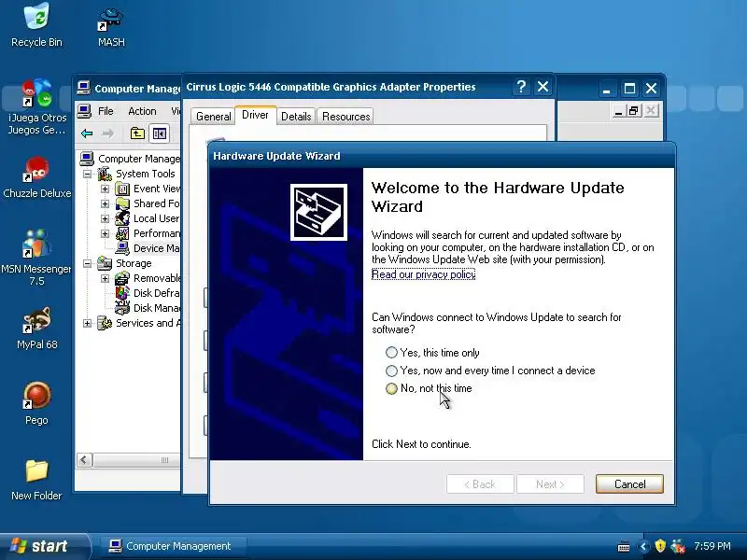The height and width of the screenshot is (560, 747).
Task: Click the System Tools tree icon
Action: tap(105, 174)
